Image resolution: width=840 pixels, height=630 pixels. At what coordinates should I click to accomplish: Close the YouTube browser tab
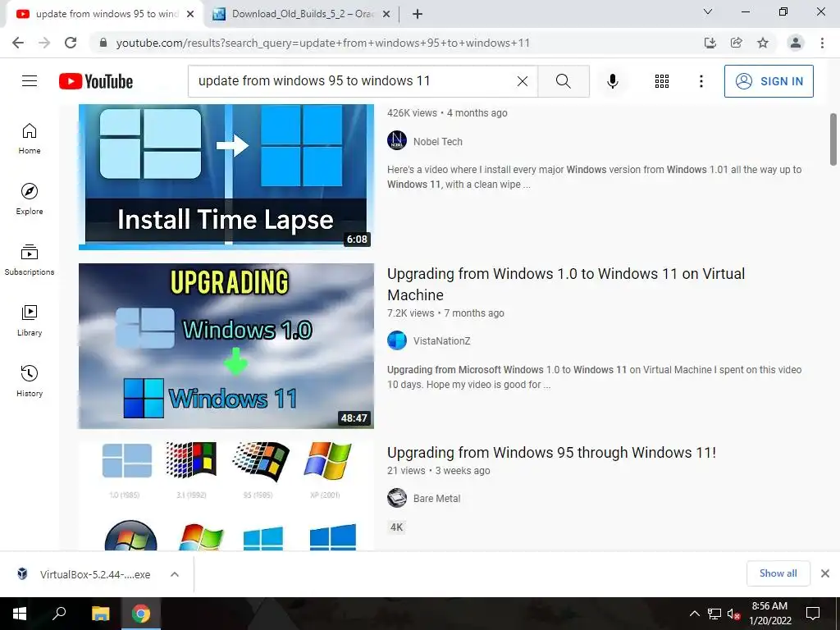click(190, 14)
